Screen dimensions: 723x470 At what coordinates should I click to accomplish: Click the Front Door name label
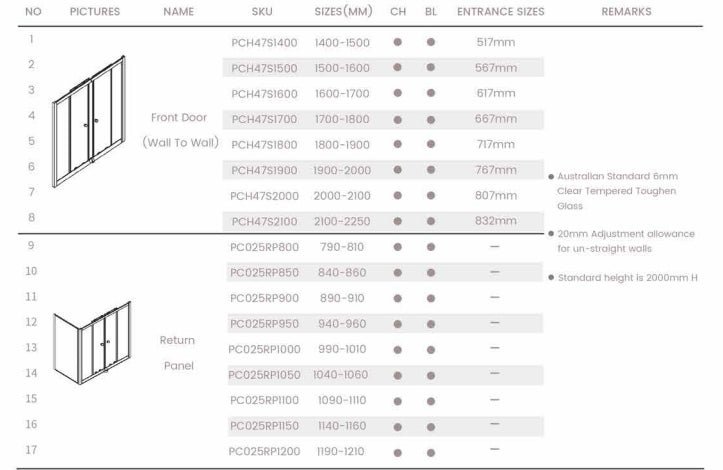(179, 118)
